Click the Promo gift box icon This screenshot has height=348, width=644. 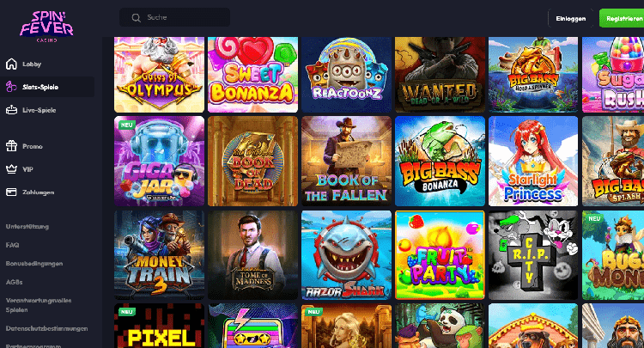(11, 146)
